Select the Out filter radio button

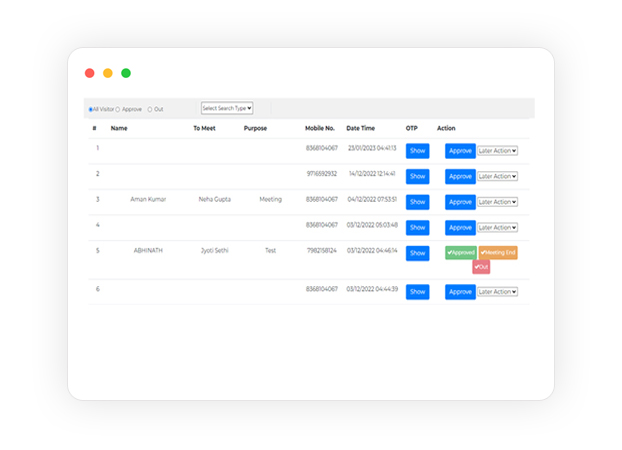point(150,110)
